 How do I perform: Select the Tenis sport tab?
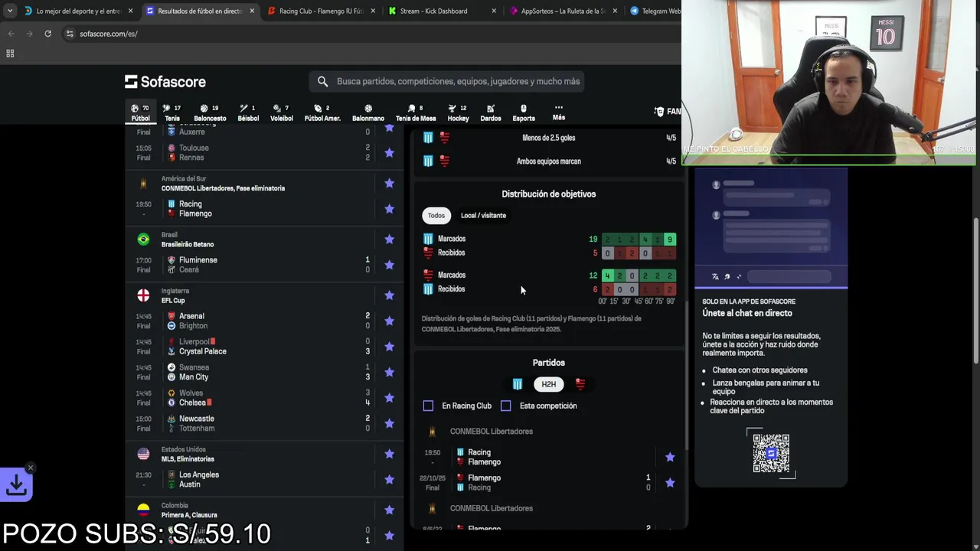(172, 112)
